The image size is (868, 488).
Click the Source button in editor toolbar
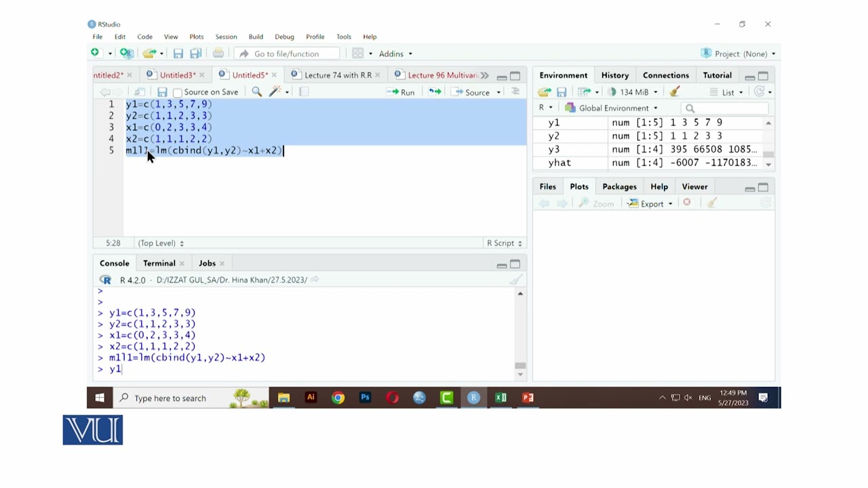click(x=471, y=92)
